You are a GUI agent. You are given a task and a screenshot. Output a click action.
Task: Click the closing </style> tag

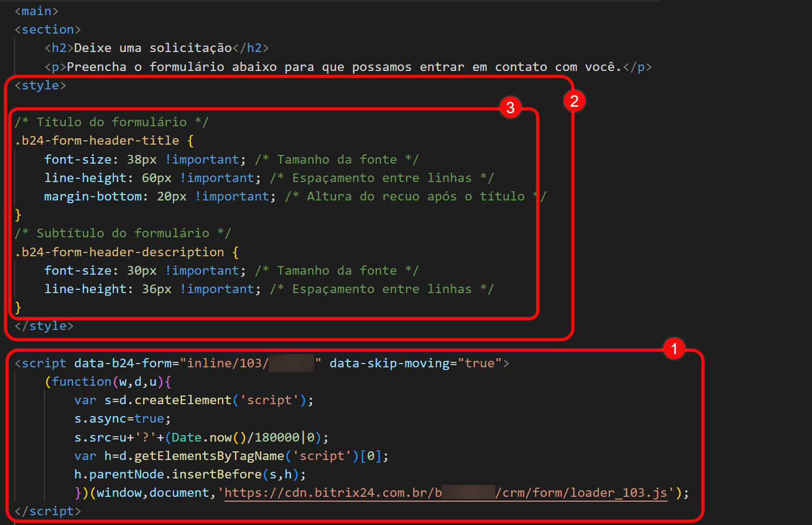[44, 326]
